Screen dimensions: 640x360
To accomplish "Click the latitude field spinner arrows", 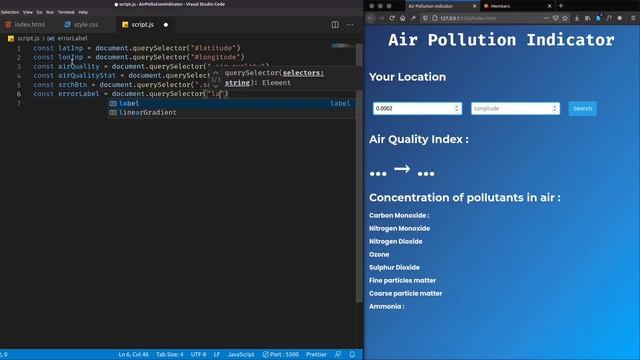I will tap(457, 109).
